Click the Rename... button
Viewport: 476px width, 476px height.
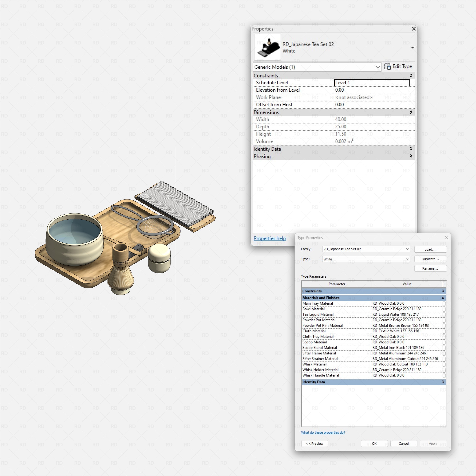click(430, 268)
